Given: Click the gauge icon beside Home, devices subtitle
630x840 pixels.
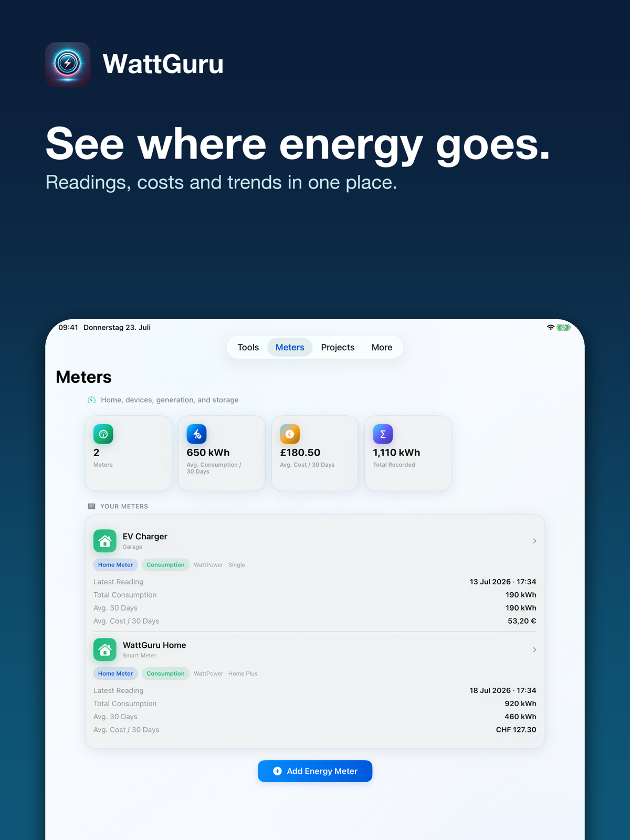Looking at the screenshot, I should tap(92, 400).
